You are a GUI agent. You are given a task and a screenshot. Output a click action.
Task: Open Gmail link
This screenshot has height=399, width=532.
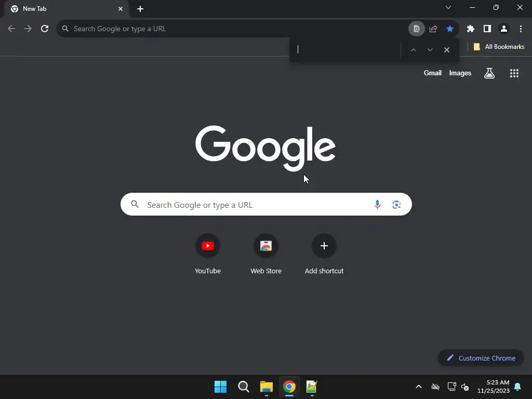click(433, 73)
